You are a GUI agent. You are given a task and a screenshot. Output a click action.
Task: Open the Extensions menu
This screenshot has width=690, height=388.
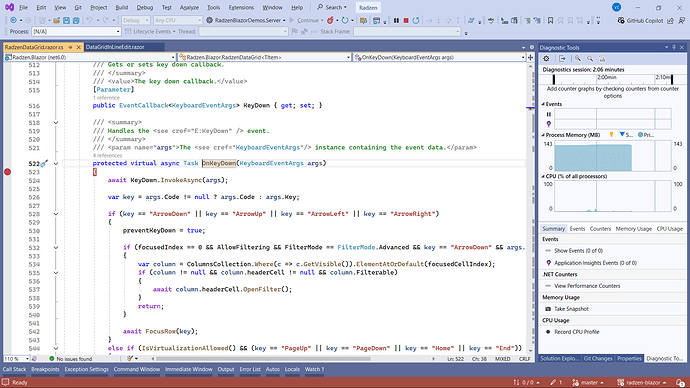point(241,7)
